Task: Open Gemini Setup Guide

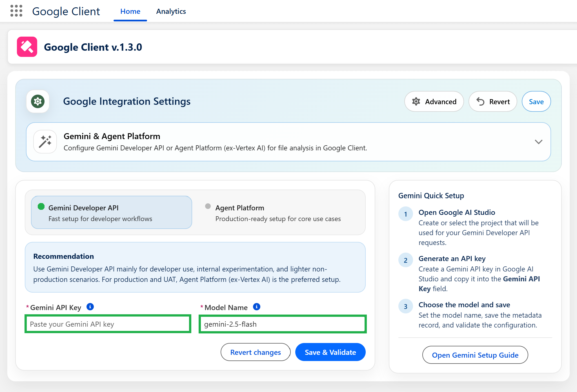Action: pyautogui.click(x=475, y=355)
